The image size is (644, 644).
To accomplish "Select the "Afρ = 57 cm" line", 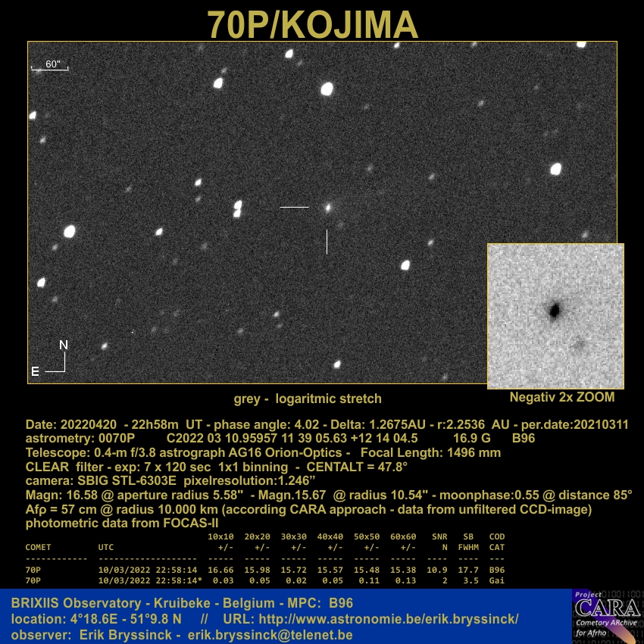I will click(x=308, y=509).
